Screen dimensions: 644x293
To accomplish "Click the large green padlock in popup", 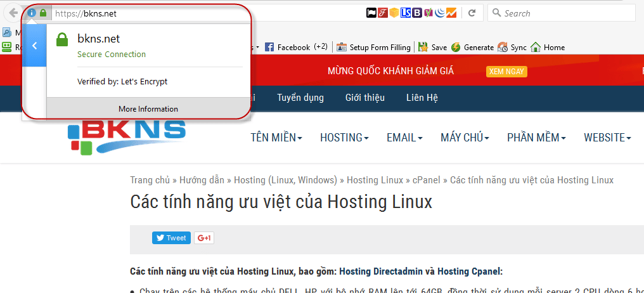I will pyautogui.click(x=61, y=39).
